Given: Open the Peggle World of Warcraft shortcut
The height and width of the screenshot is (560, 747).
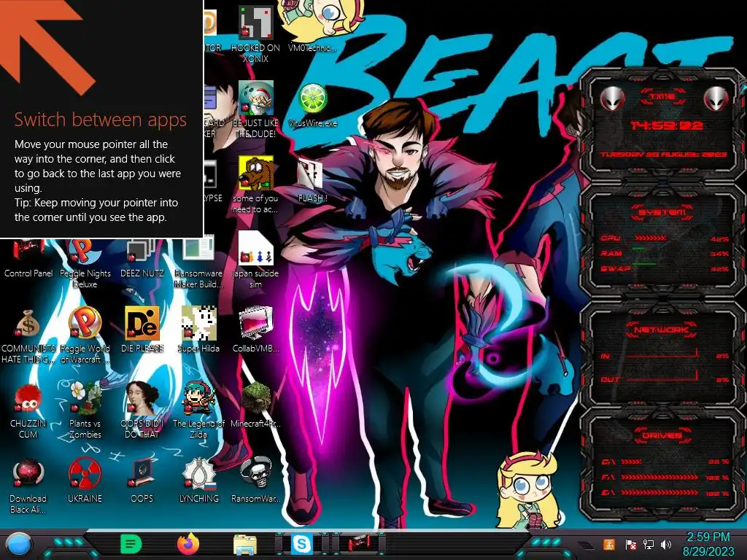Looking at the screenshot, I should (85, 324).
